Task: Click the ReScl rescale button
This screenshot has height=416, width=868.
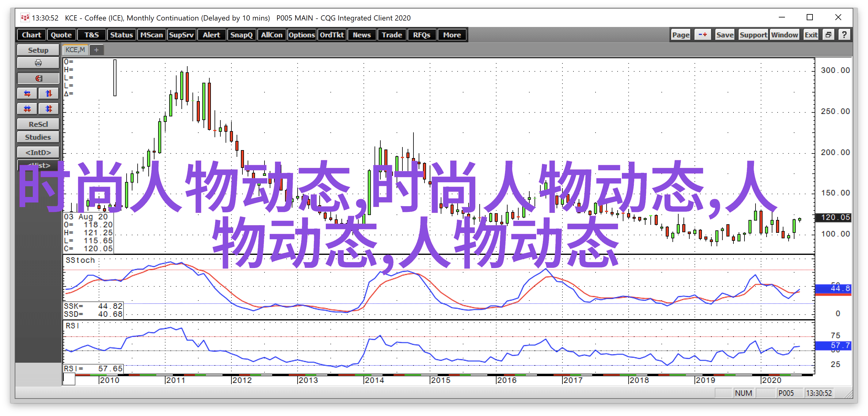Action: pos(38,124)
